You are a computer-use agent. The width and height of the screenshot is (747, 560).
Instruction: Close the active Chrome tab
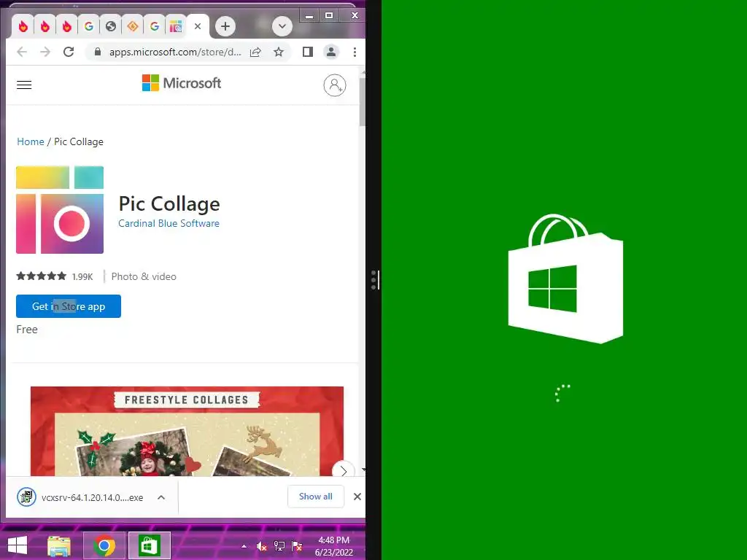pos(198,26)
